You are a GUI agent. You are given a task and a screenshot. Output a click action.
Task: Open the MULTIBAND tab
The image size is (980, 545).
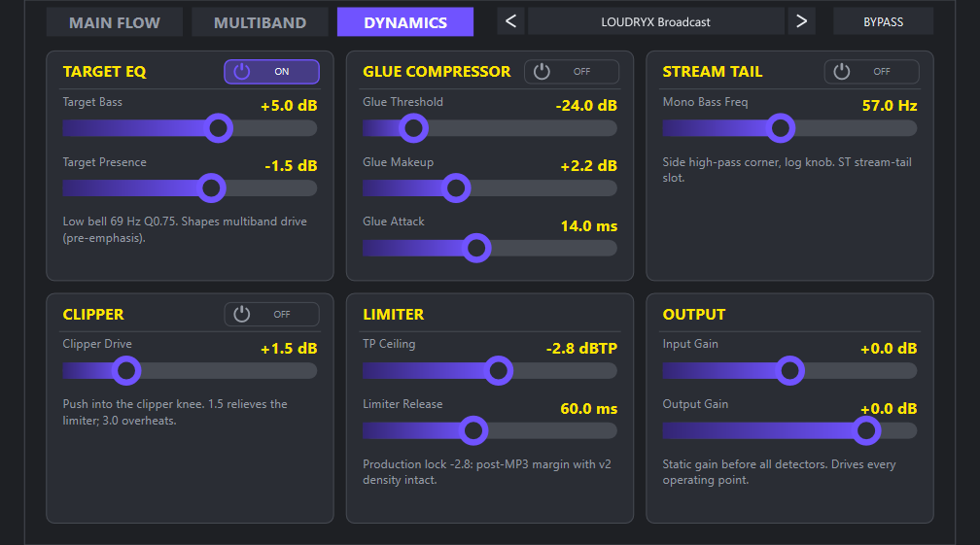point(260,22)
